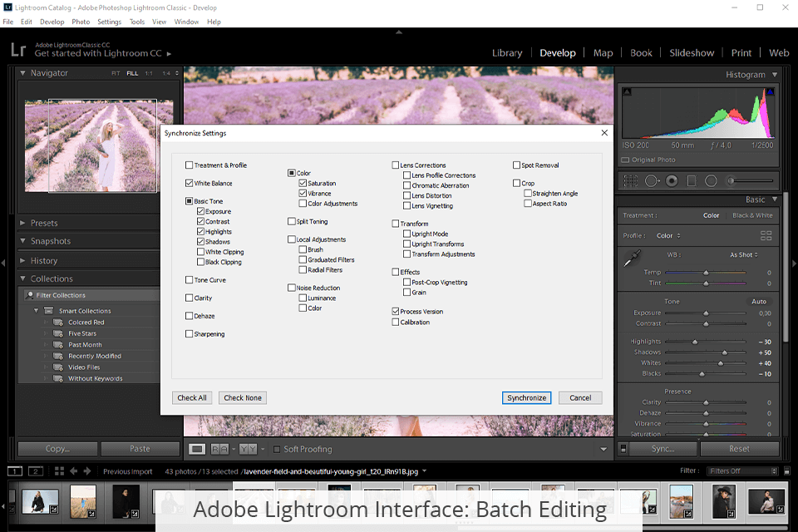Pick the White Balance eyedropper tool

point(633,258)
